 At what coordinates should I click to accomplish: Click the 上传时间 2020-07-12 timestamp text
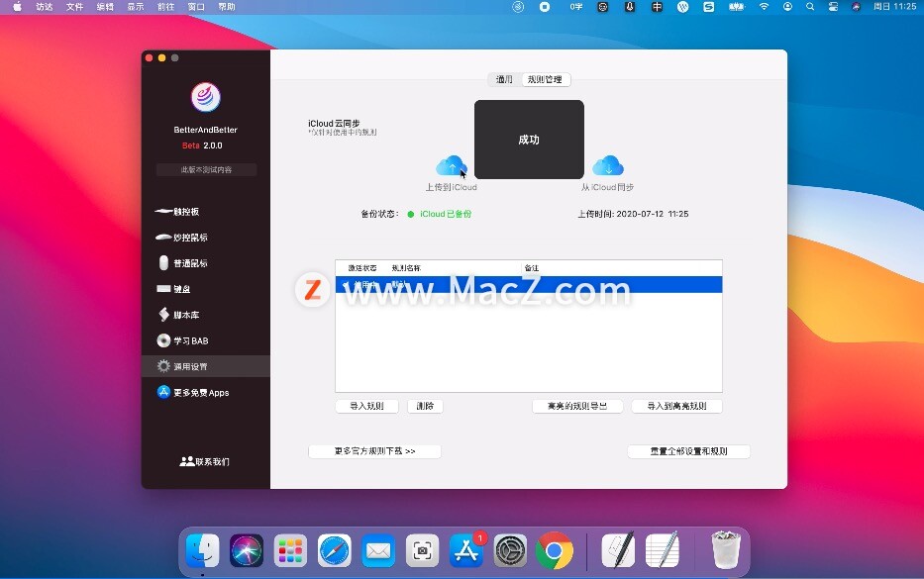(633, 214)
